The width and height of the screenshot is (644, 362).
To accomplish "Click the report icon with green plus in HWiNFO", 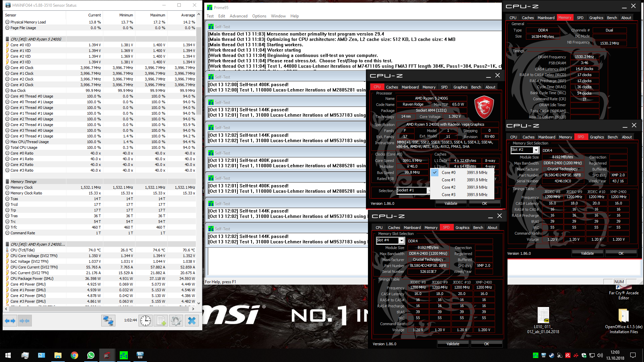I will click(x=161, y=320).
